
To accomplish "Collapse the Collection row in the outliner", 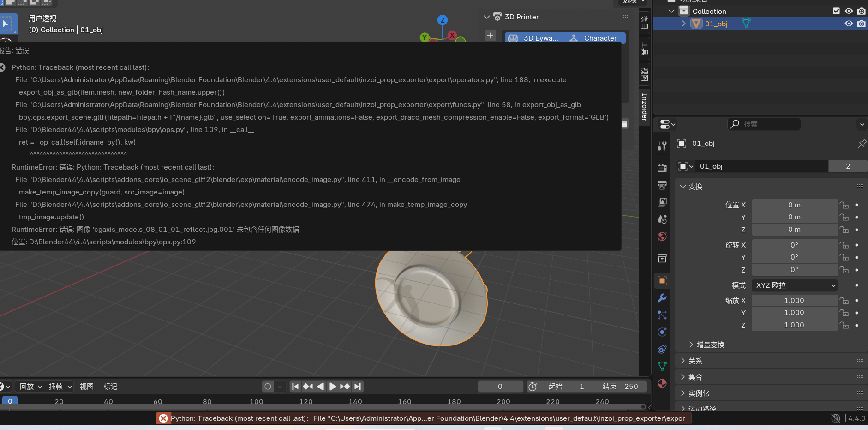I will 671,11.
